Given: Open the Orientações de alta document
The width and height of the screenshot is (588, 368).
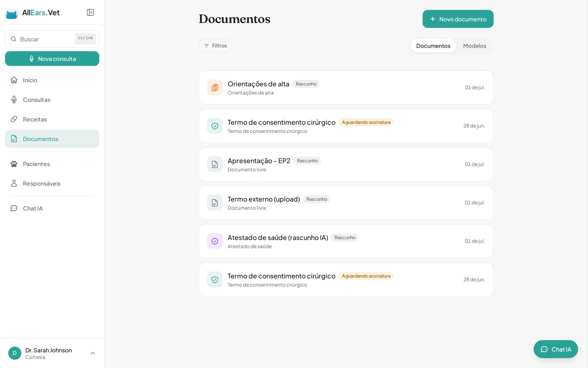Looking at the screenshot, I should pyautogui.click(x=346, y=88).
